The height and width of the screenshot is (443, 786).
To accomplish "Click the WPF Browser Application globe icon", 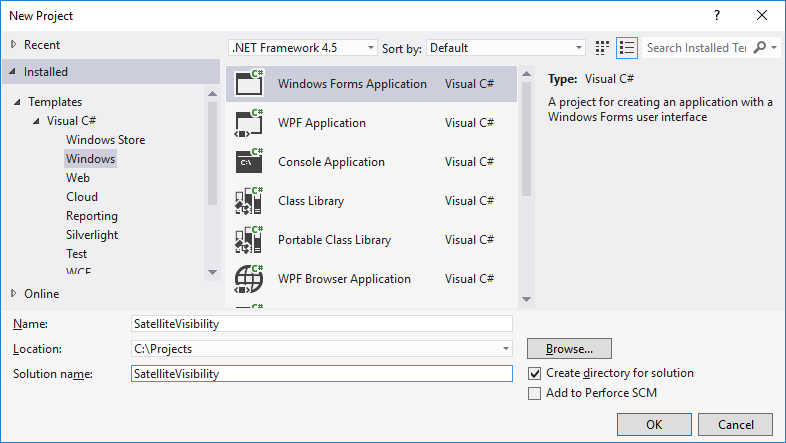I will coord(248,279).
